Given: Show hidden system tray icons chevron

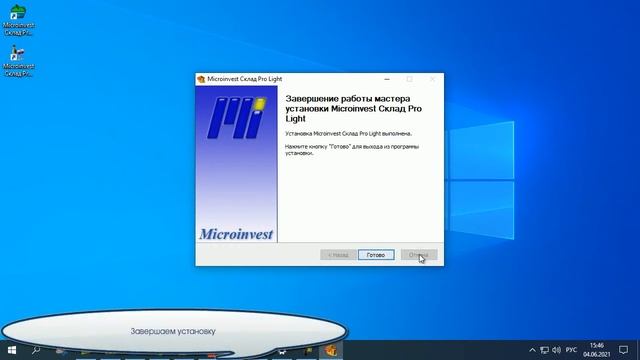Looking at the screenshot, I should point(532,350).
